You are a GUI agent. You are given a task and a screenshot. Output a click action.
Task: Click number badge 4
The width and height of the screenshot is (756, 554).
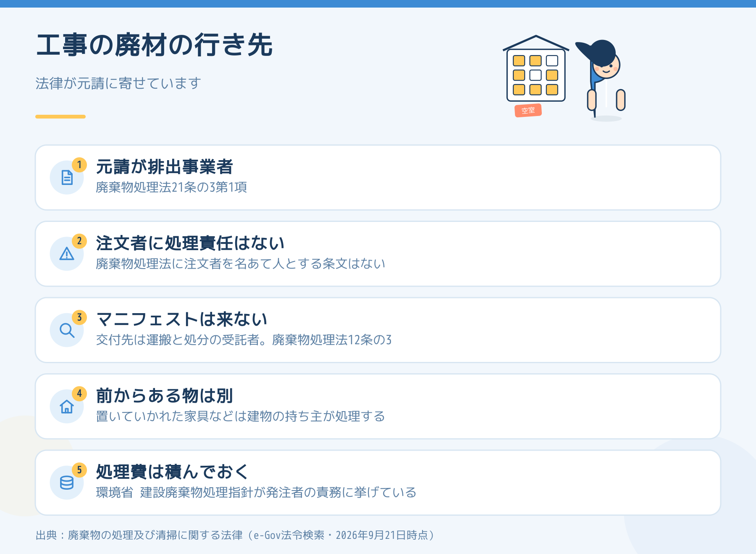tap(79, 394)
